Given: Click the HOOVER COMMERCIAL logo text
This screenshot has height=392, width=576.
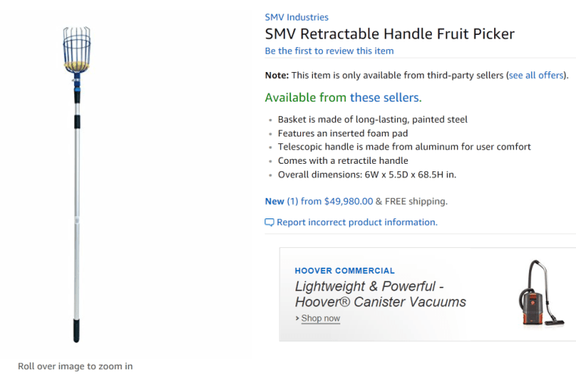Looking at the screenshot, I should (x=345, y=271).
